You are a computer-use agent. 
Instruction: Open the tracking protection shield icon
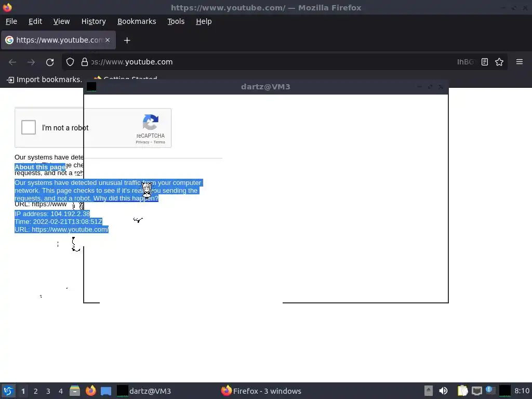[x=70, y=62]
